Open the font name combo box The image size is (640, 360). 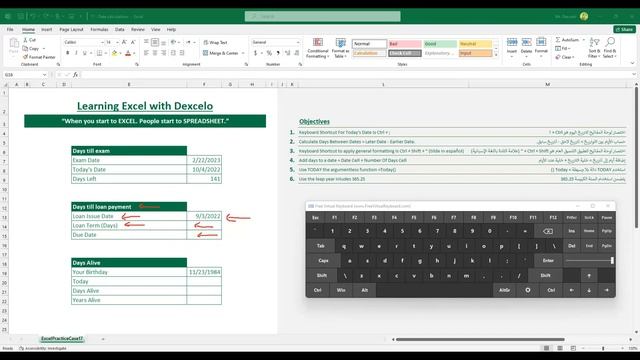(x=84, y=42)
